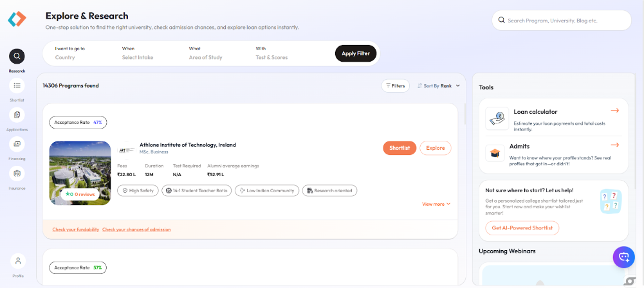The width and height of the screenshot is (644, 288).
Task: Click the Acceptance Rate 57% badge
Action: click(x=78, y=268)
